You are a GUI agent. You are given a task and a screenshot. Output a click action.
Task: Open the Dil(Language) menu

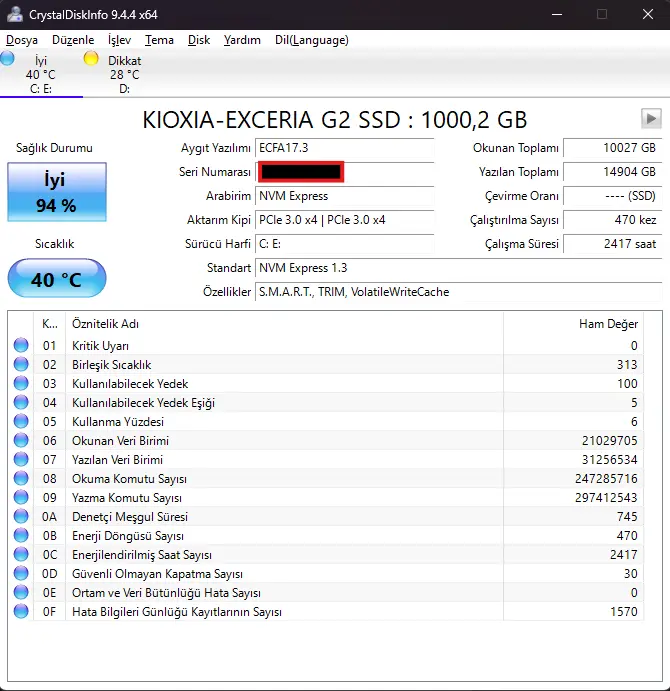312,40
